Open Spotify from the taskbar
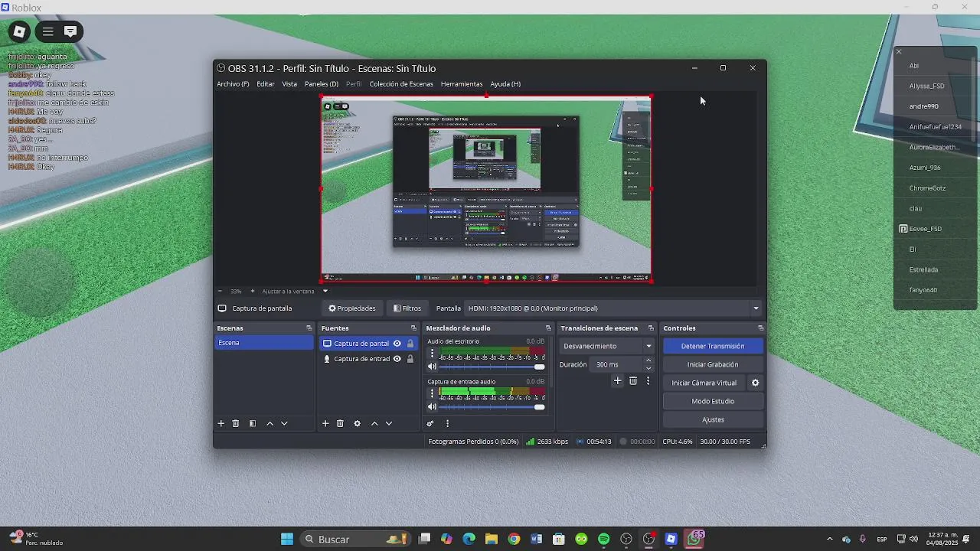The width and height of the screenshot is (980, 551). [603, 540]
